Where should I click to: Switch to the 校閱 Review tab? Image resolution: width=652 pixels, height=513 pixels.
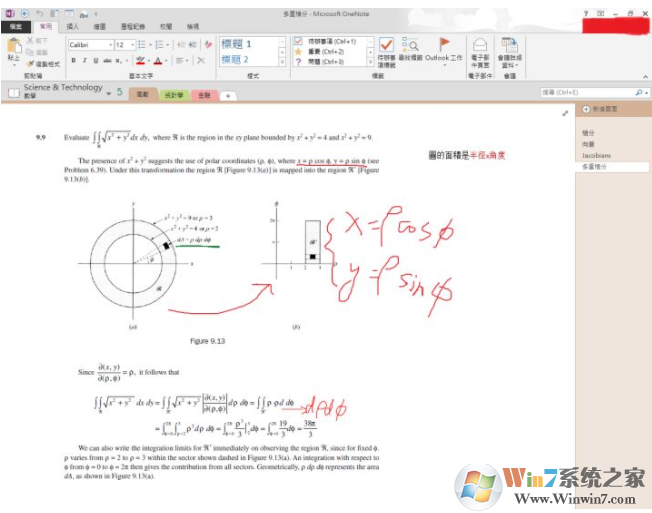coord(166,26)
